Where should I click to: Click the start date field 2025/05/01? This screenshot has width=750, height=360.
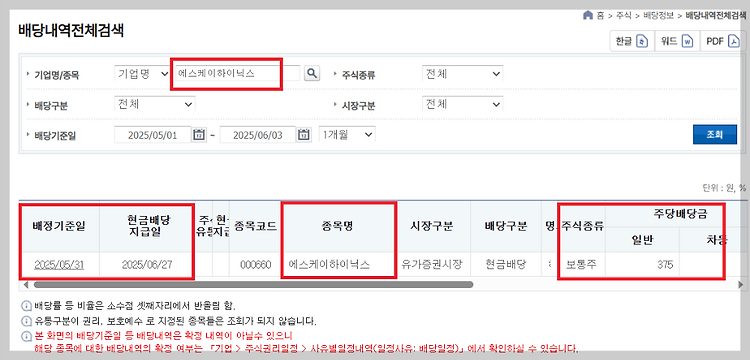point(153,135)
